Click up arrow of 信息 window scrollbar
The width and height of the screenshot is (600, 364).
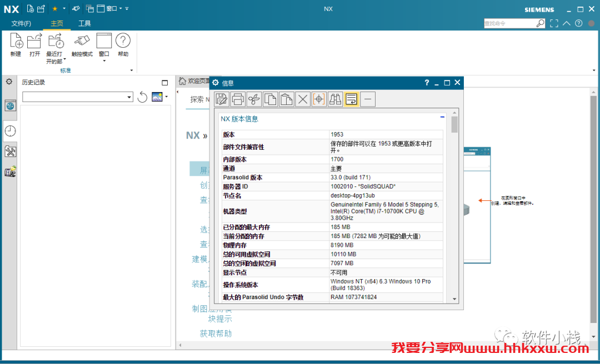[454, 113]
